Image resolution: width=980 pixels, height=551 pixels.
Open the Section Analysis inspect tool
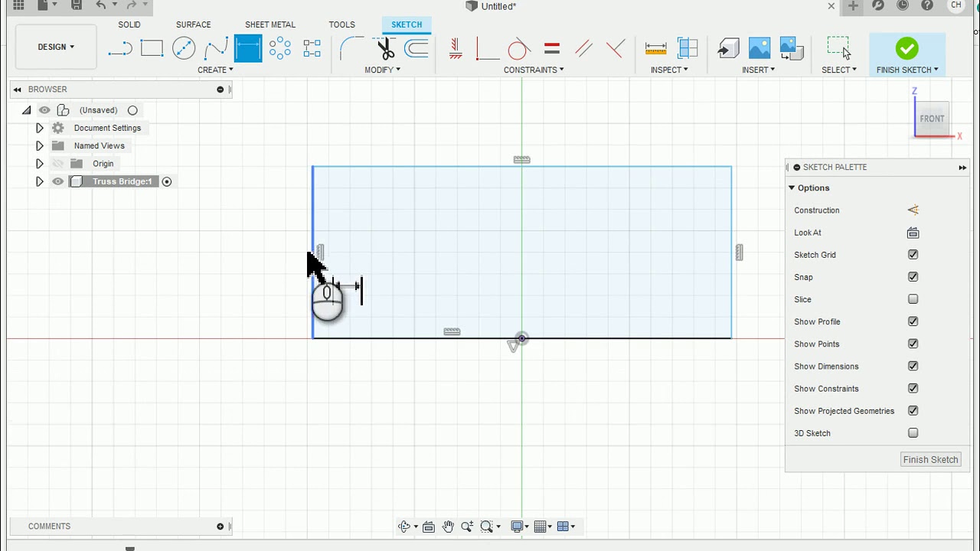tap(688, 49)
